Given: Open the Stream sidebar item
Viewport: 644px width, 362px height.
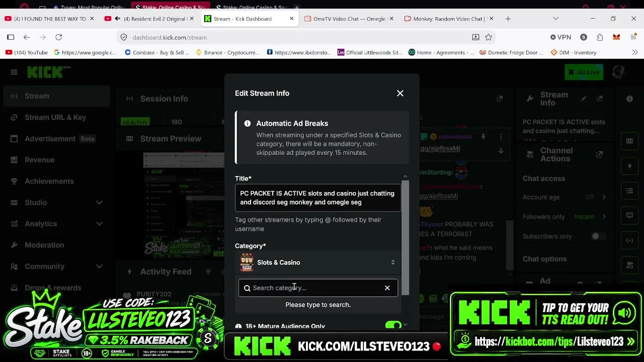Looking at the screenshot, I should click(57, 96).
